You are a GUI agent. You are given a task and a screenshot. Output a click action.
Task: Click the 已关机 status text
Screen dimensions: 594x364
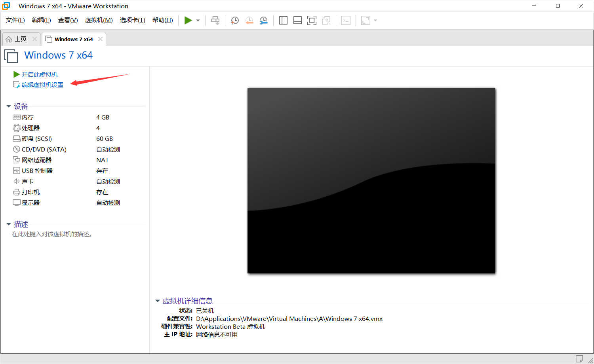[x=205, y=311]
